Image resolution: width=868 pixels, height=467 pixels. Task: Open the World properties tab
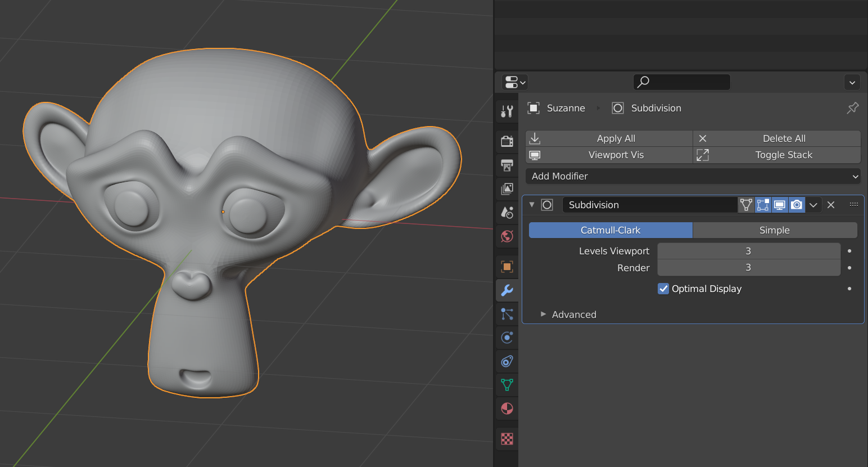[507, 236]
